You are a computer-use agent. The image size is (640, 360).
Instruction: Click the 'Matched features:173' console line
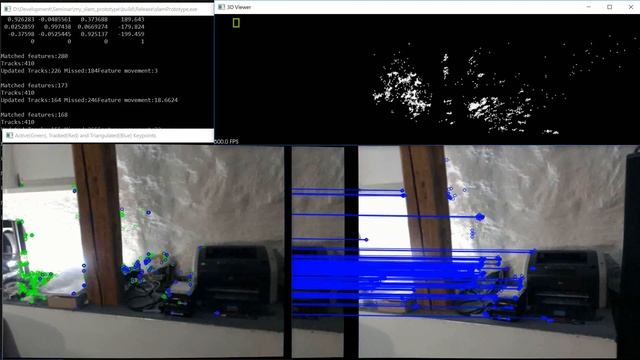pyautogui.click(x=34, y=85)
